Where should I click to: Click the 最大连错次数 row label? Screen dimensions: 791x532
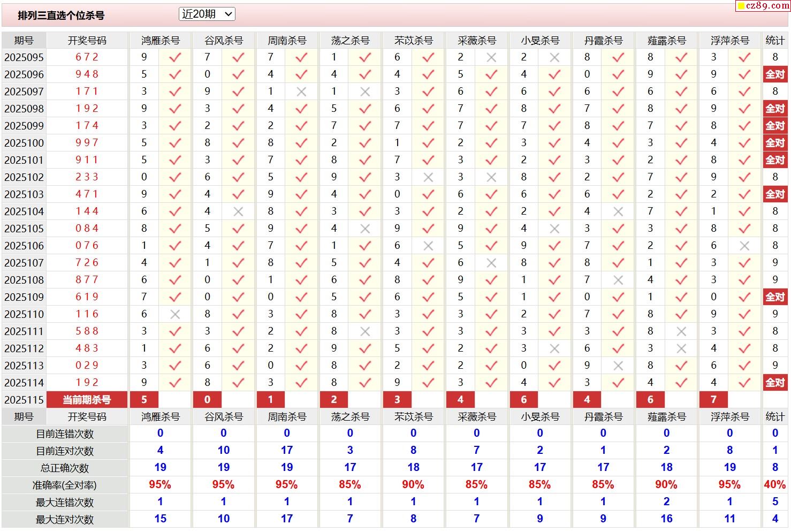click(65, 503)
